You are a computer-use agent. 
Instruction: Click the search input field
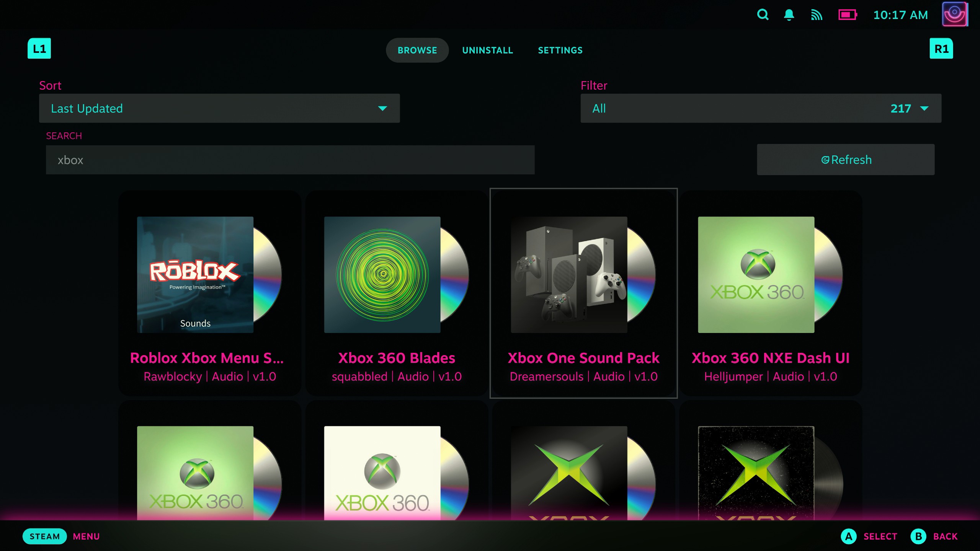290,160
